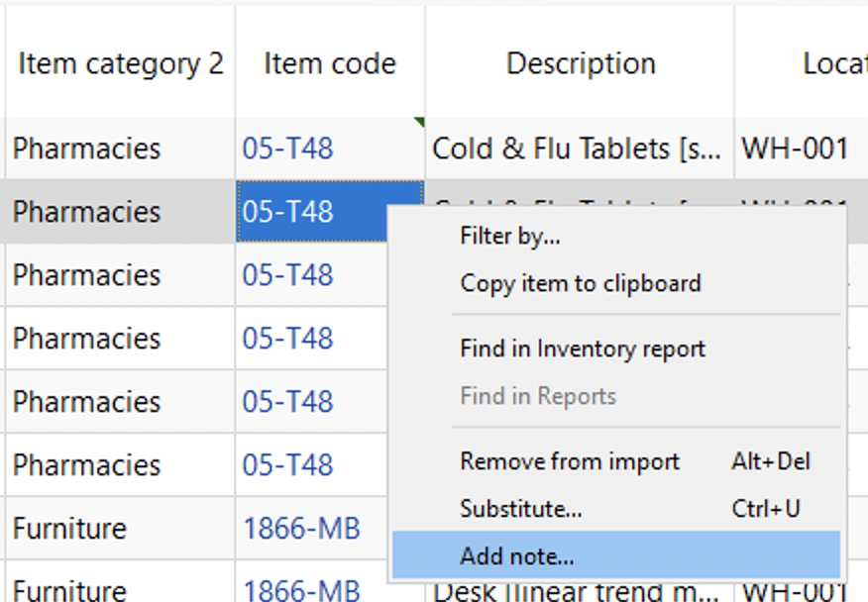The image size is (868, 602).
Task: Click the 'Desk [linear trend' description cell
Action: tap(577, 592)
